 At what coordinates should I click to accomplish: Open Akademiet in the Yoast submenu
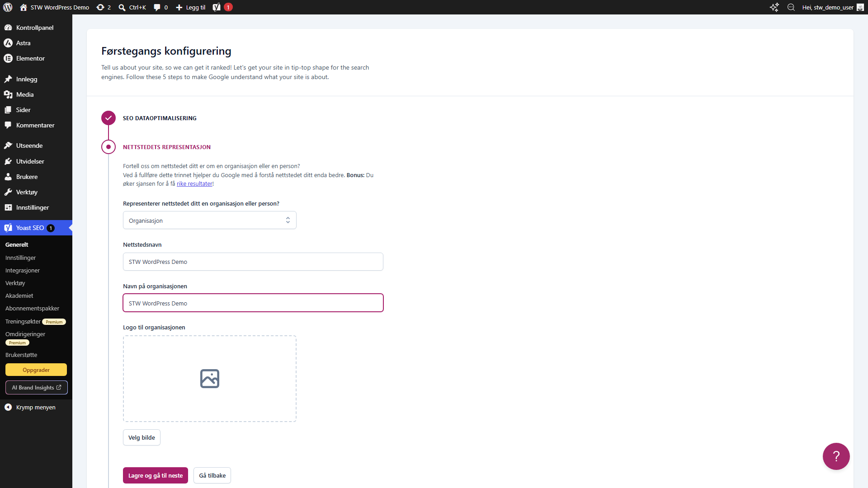tap(19, 296)
